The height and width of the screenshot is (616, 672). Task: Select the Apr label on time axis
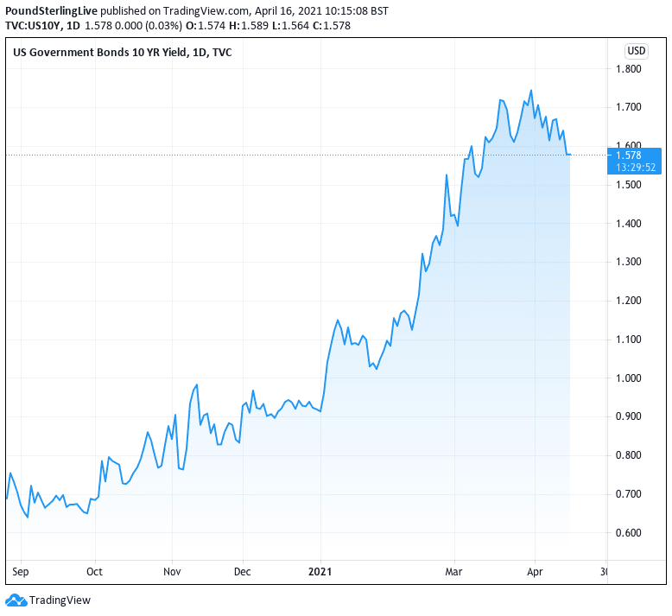pyautogui.click(x=534, y=571)
